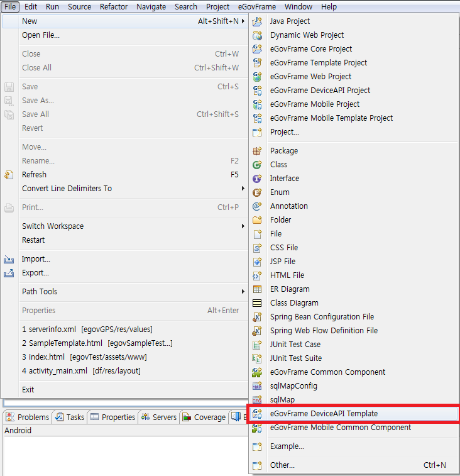The image size is (460, 476).
Task: Click the green Class icon
Action: (x=257, y=165)
